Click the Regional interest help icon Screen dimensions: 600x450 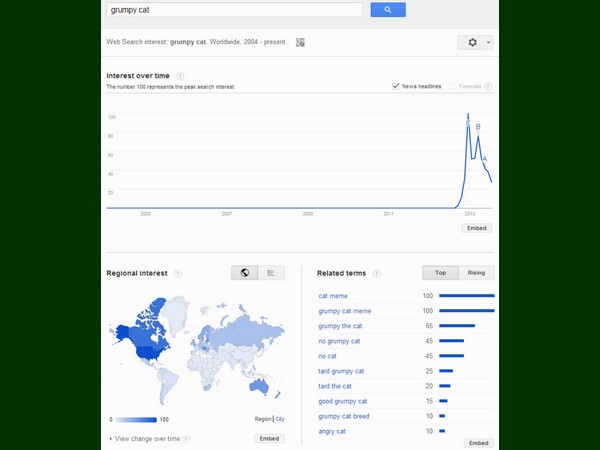click(x=178, y=272)
